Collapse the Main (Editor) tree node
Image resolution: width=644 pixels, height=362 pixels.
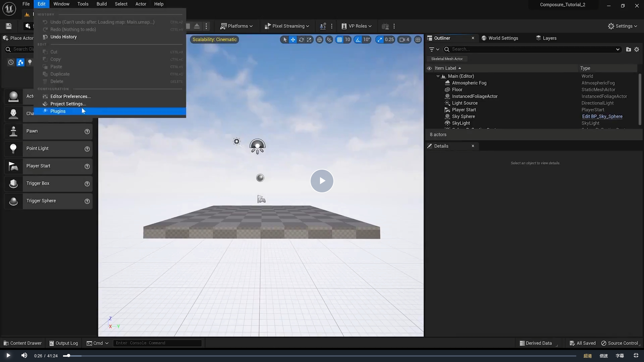(438, 76)
